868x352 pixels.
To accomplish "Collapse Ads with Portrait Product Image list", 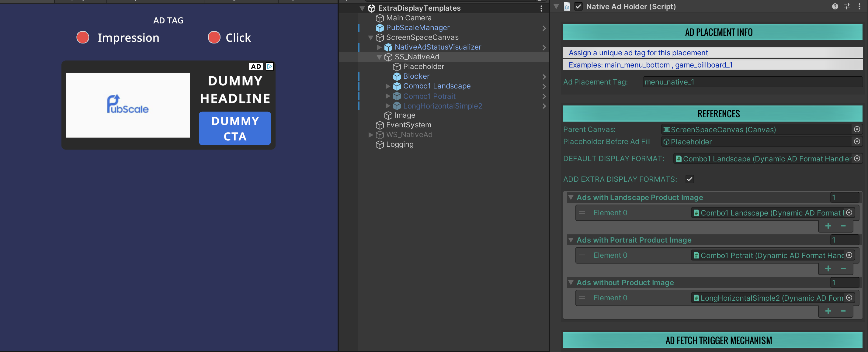I will point(571,240).
